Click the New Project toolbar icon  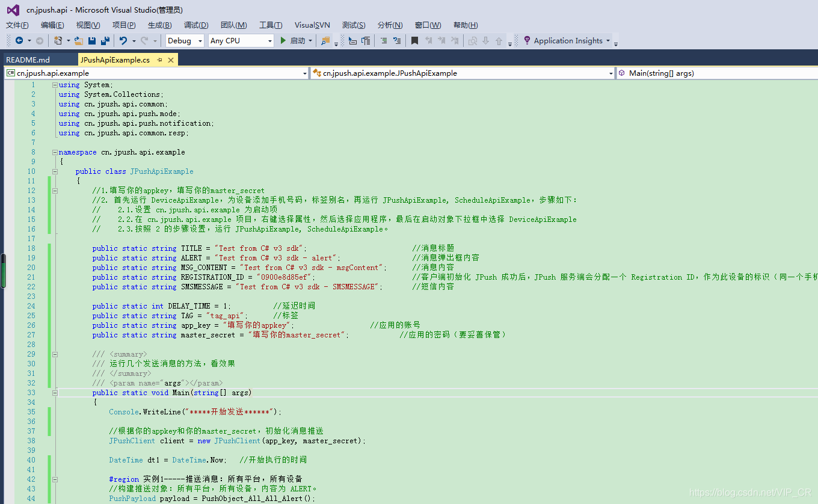coord(58,40)
